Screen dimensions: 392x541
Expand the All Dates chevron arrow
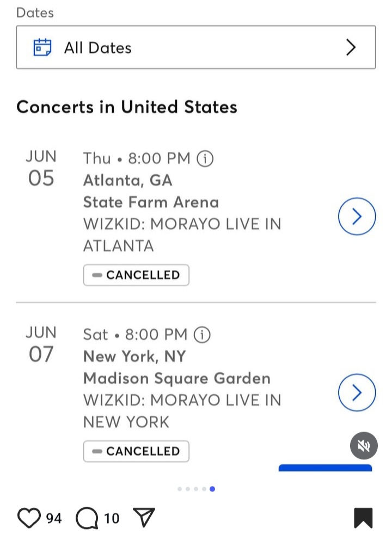351,47
